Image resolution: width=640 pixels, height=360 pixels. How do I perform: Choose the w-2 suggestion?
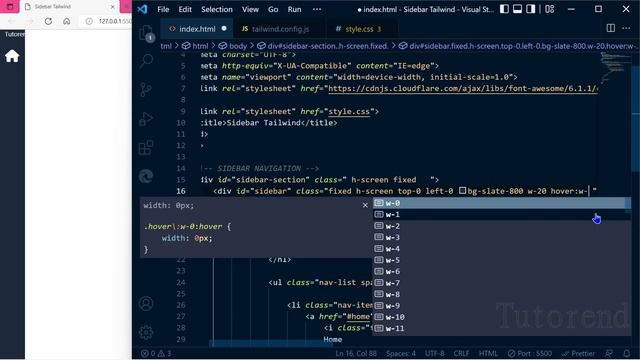coord(502,226)
